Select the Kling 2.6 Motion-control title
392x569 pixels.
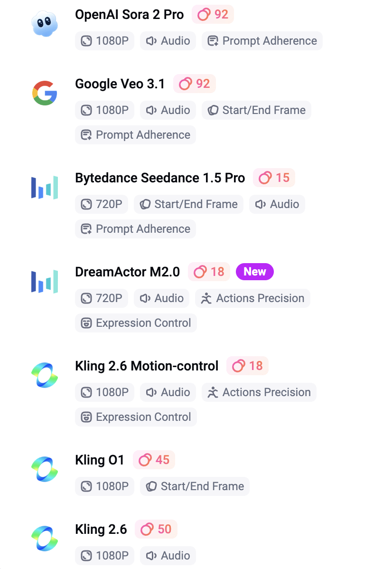(x=147, y=366)
